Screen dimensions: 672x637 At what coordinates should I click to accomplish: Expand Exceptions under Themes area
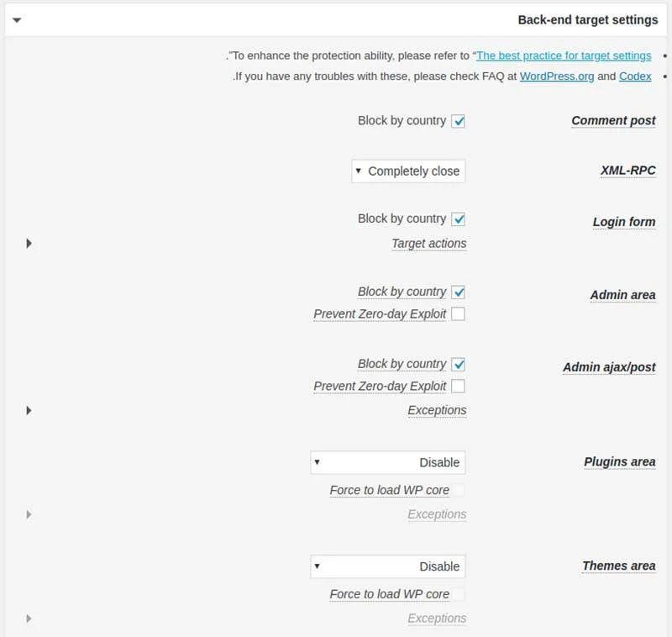pyautogui.click(x=29, y=619)
